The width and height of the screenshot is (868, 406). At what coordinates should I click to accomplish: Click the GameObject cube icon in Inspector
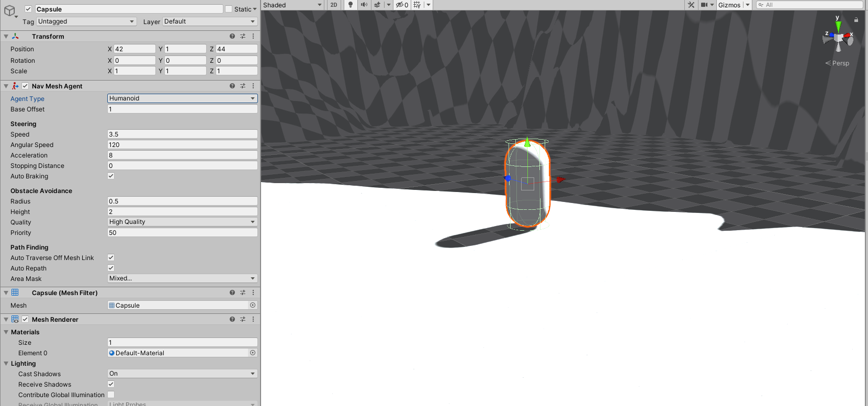(x=9, y=10)
